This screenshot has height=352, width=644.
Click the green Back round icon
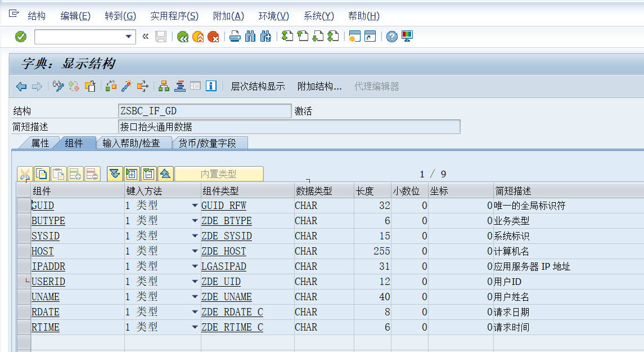(x=183, y=37)
